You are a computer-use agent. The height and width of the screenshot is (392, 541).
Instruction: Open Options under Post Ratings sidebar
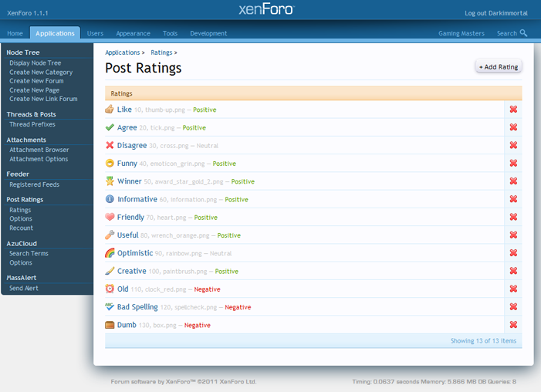click(21, 219)
